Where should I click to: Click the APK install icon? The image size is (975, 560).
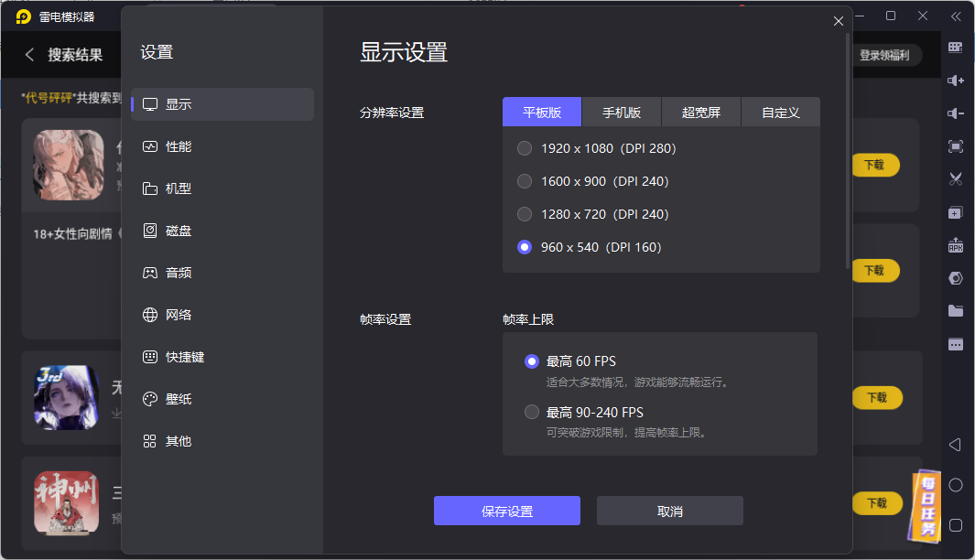(955, 245)
